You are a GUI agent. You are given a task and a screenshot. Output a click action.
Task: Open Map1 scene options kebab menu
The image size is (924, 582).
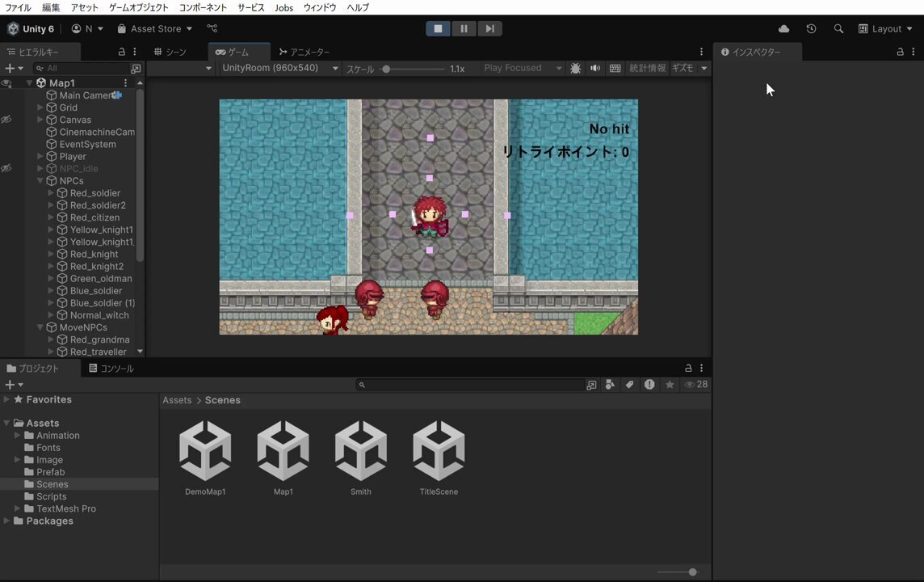pyautogui.click(x=125, y=83)
